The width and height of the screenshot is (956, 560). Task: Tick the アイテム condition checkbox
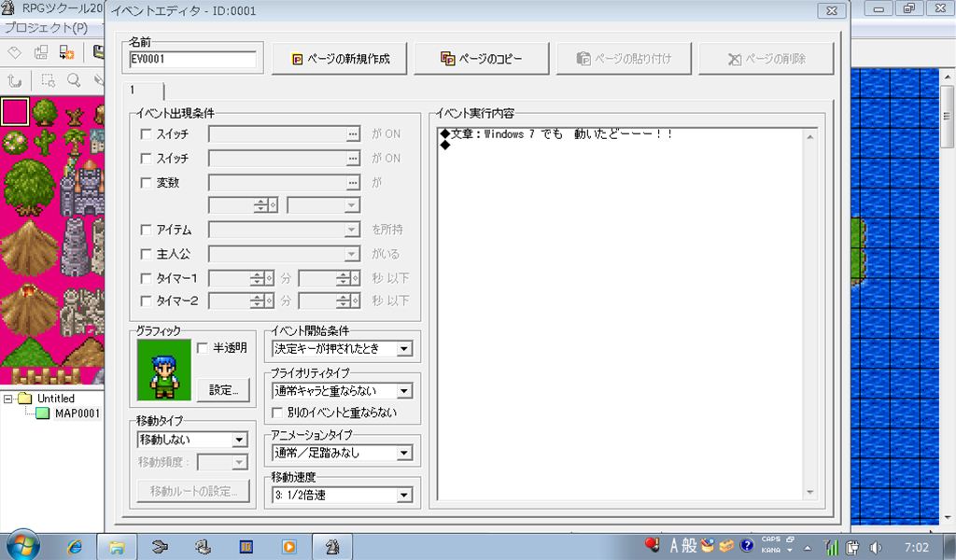(146, 230)
